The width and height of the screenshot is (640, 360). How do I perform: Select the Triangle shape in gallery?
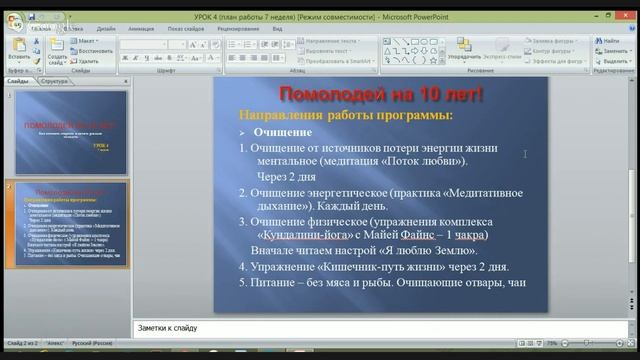pyautogui.click(x=387, y=51)
